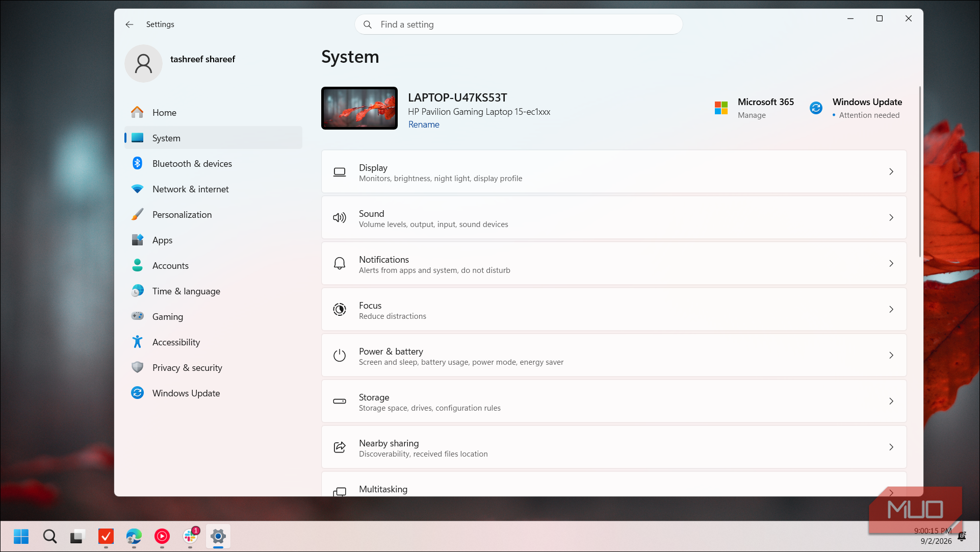Click the Rename link for the PC
The image size is (980, 552).
coord(424,124)
